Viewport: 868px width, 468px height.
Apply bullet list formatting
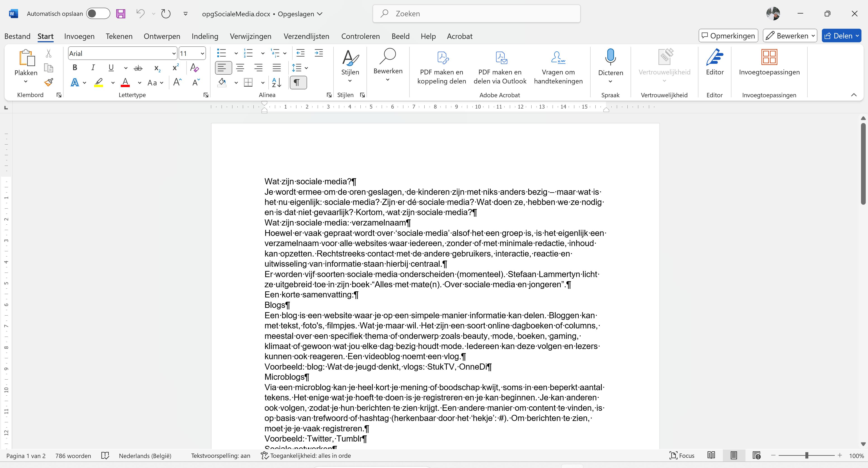point(221,53)
